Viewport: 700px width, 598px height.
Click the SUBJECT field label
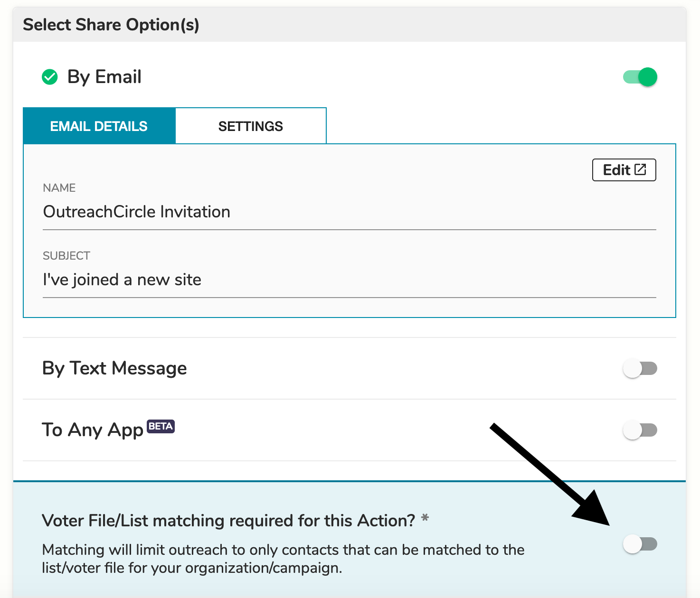click(66, 256)
